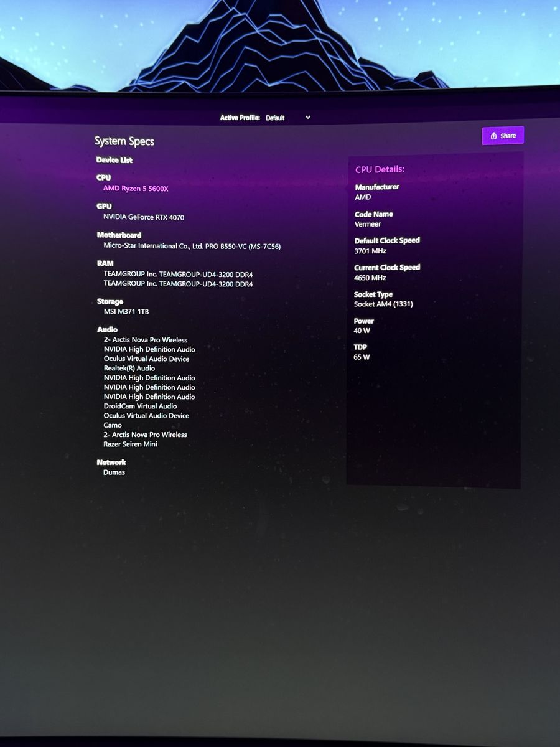560x747 pixels.
Task: Select NVIDIA GeForce RTX 4070 entry
Action: coord(144,217)
